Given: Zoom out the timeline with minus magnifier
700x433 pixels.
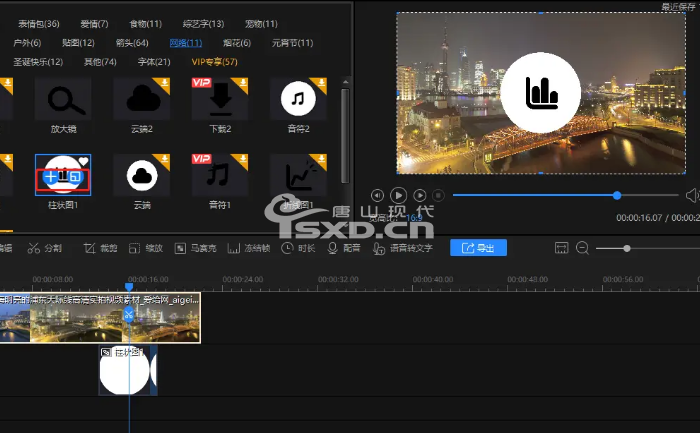Looking at the screenshot, I should pos(582,248).
